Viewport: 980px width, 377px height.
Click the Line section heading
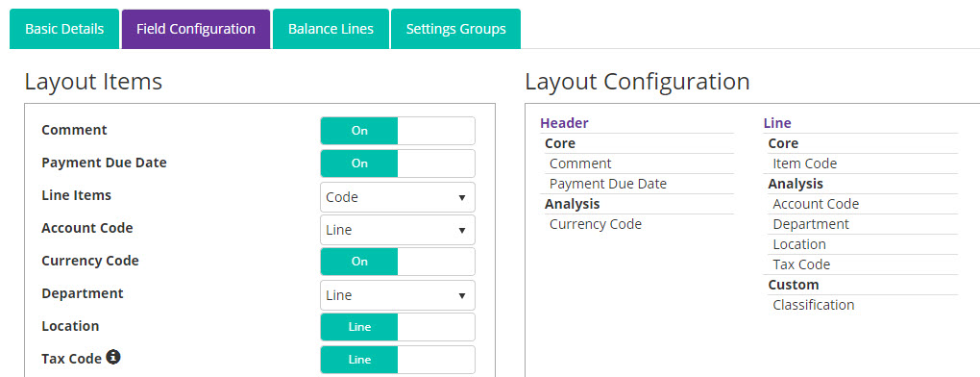click(777, 123)
